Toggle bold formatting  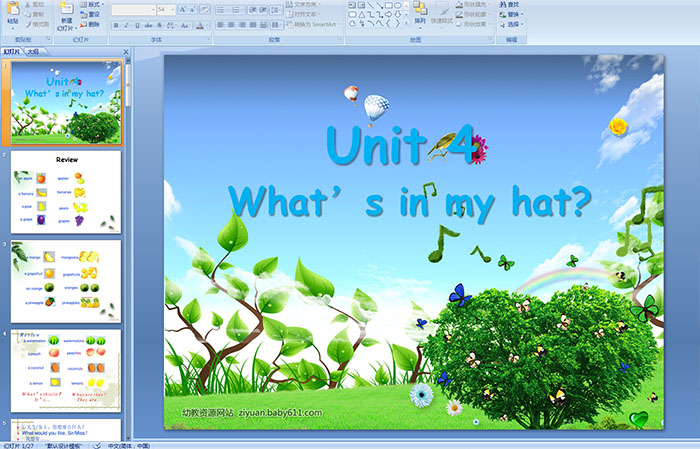pyautogui.click(x=116, y=25)
